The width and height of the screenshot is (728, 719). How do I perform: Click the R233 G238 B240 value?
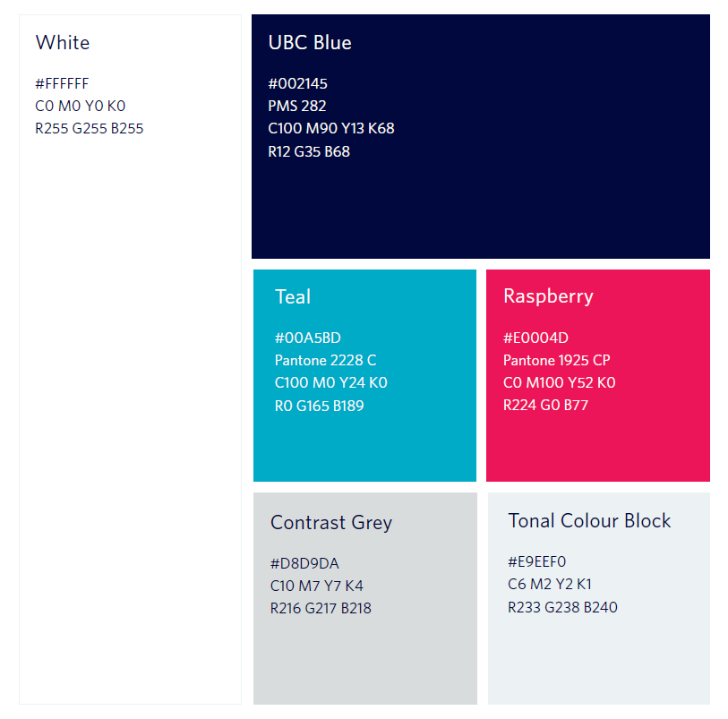click(562, 607)
